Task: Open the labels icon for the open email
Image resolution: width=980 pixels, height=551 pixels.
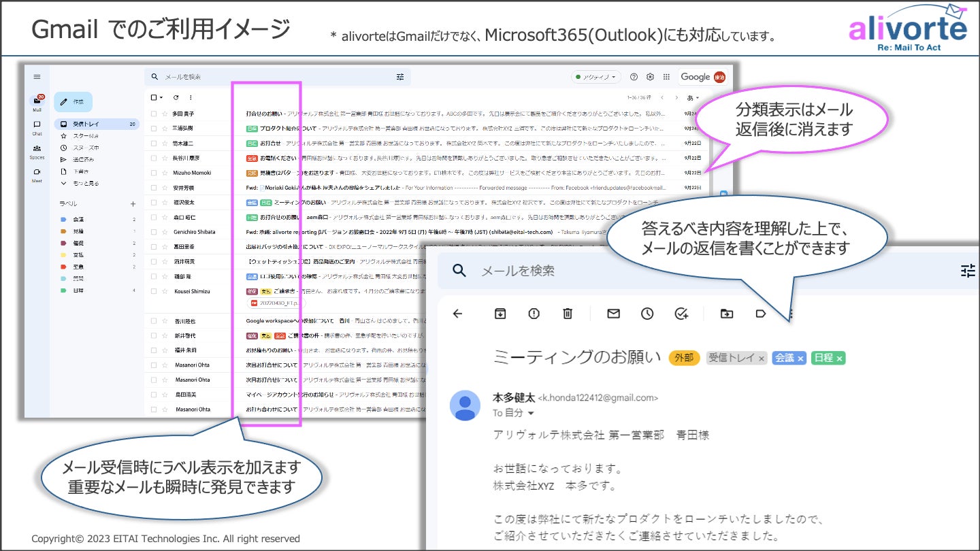Action: [x=761, y=314]
